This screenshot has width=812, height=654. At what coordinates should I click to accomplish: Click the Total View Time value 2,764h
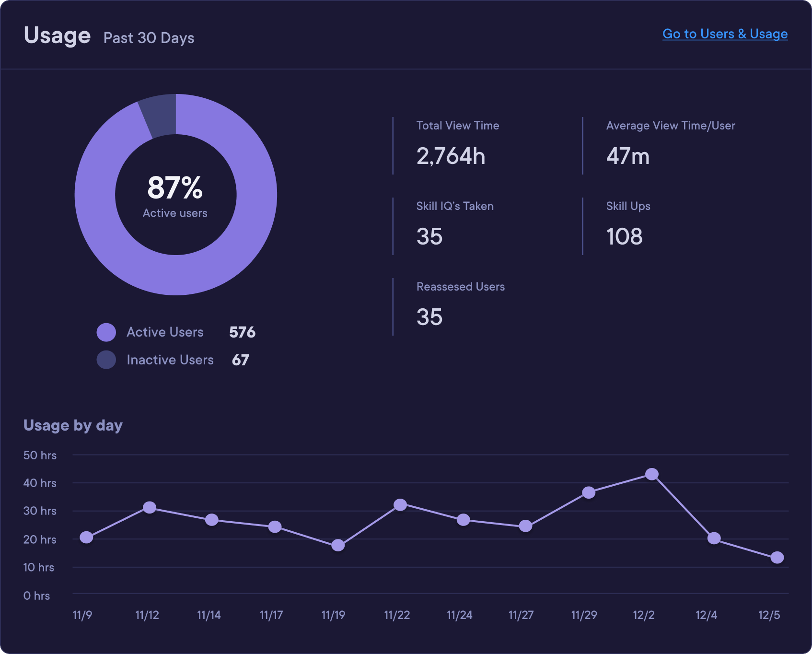tap(451, 156)
